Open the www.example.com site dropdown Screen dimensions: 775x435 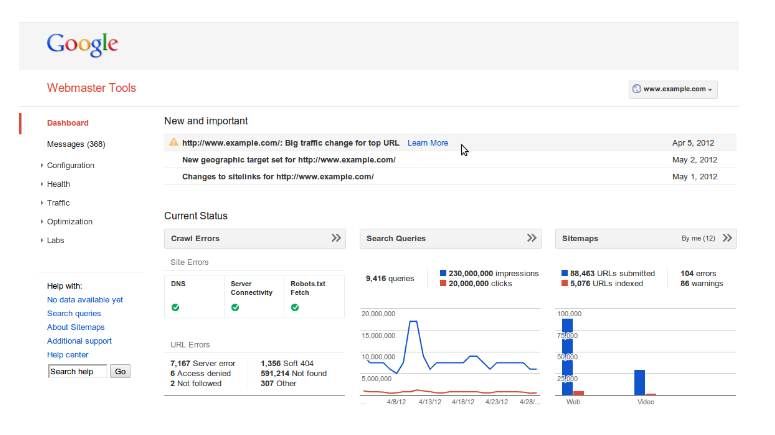click(673, 89)
